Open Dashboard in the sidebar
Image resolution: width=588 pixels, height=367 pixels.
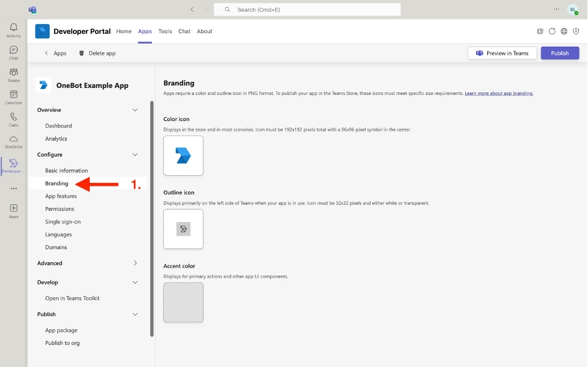coord(59,126)
